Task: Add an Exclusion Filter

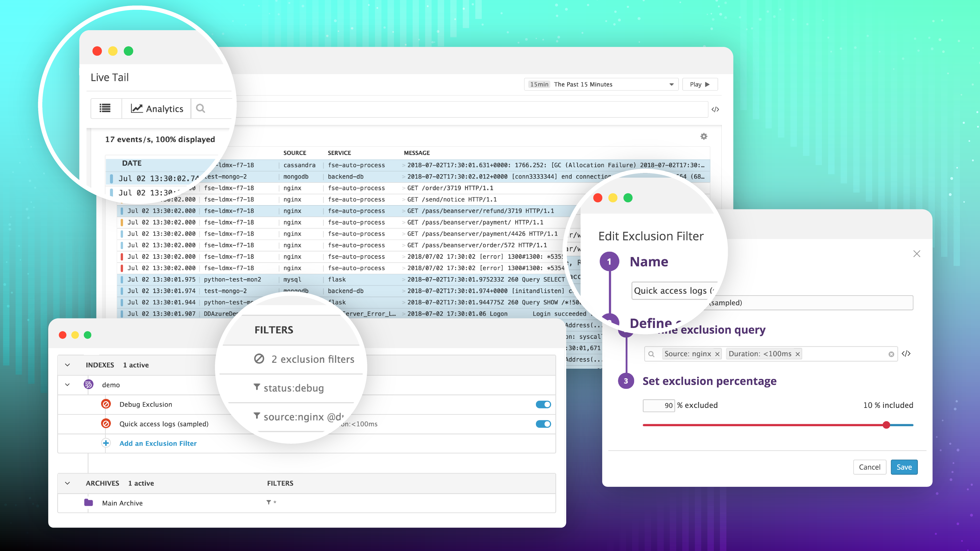Action: 158,443
